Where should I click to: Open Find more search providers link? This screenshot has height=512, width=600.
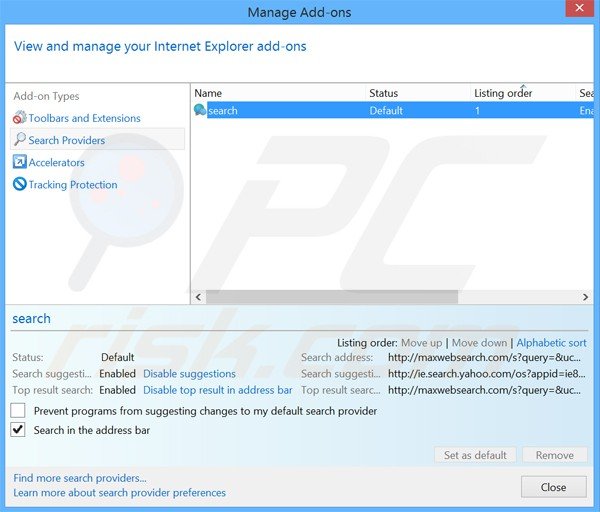[x=80, y=478]
